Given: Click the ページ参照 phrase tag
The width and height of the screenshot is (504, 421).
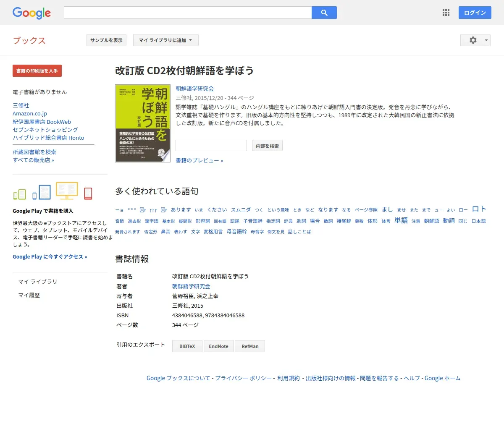Looking at the screenshot, I should [x=366, y=210].
